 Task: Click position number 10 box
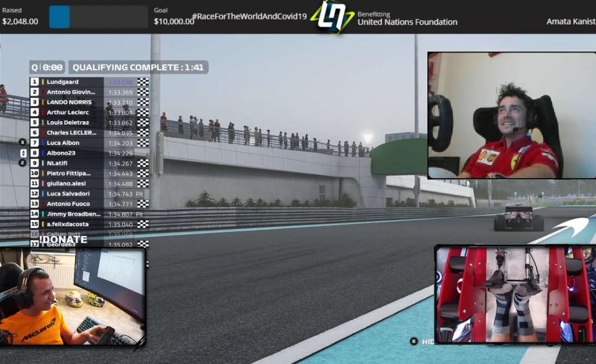[35, 173]
